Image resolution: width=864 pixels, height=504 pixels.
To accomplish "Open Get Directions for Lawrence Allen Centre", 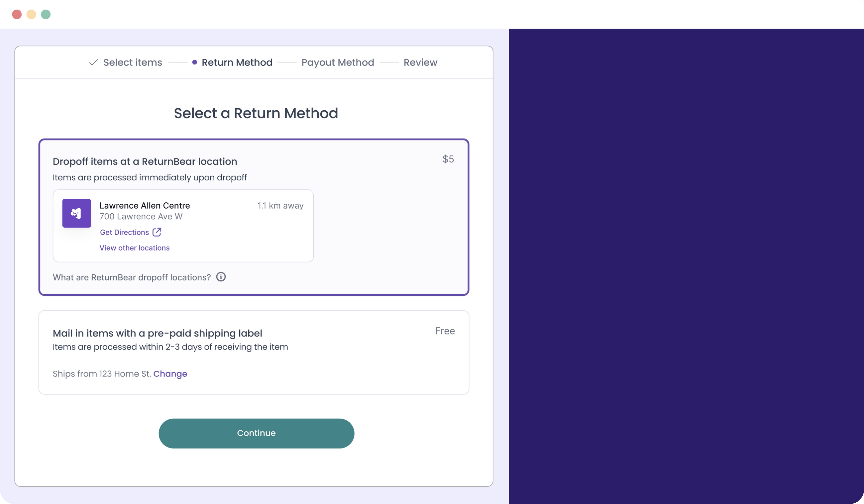I will click(125, 232).
